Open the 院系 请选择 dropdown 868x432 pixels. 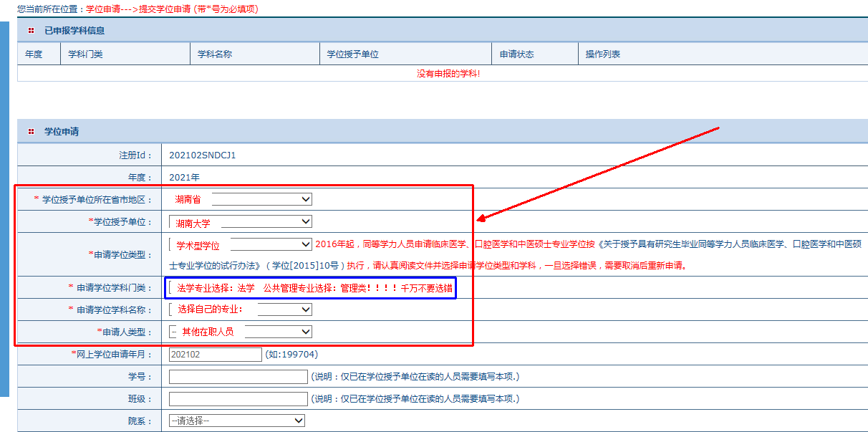pos(237,421)
